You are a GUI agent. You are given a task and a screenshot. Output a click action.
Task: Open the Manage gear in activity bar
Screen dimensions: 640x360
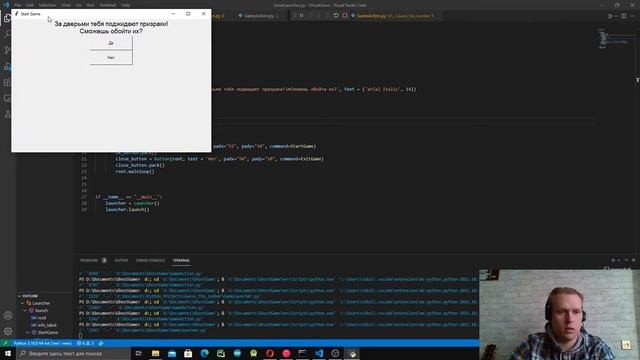click(x=8, y=331)
